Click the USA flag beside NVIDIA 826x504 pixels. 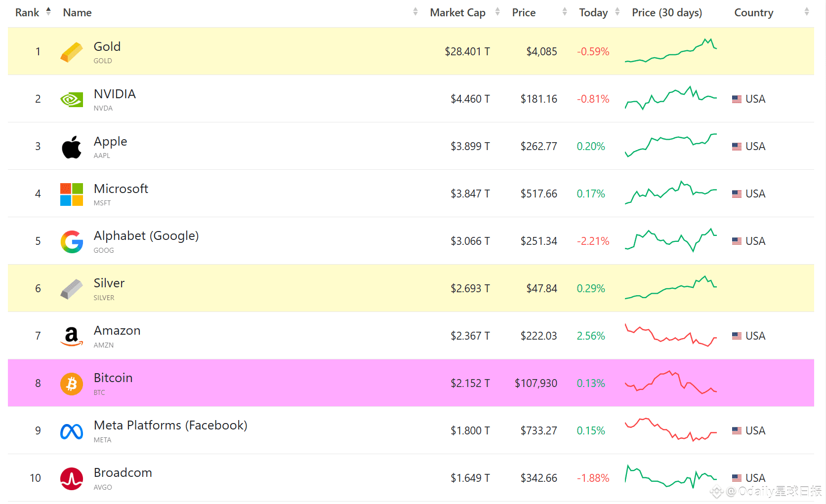click(737, 99)
